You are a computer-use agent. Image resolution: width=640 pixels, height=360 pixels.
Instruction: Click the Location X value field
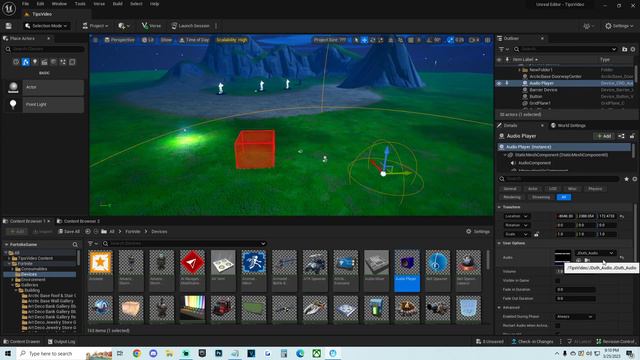(565, 216)
